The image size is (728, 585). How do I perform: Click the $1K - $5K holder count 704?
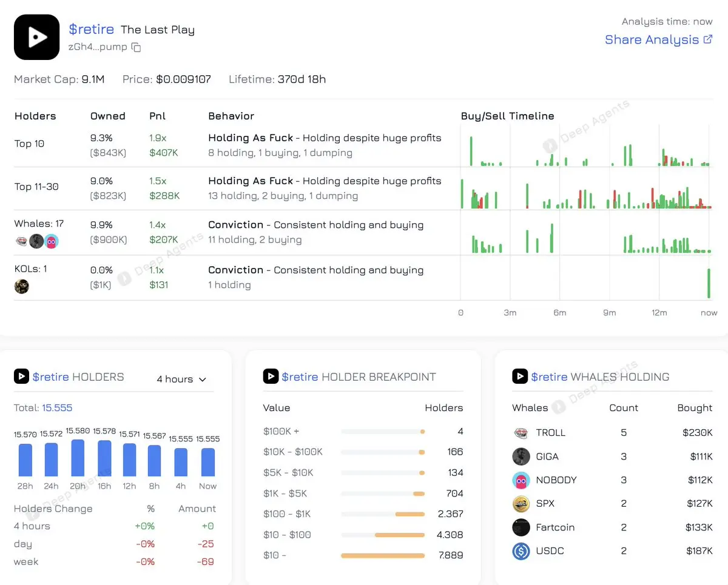[x=454, y=493]
